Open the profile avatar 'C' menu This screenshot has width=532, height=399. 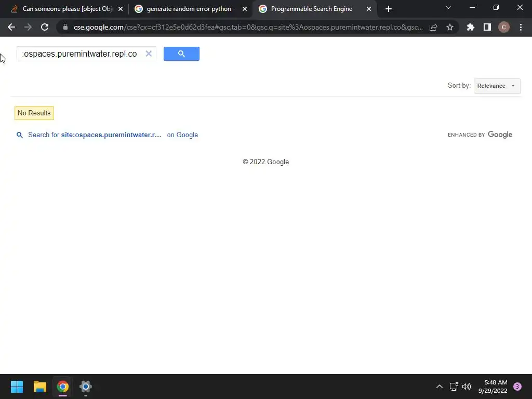pyautogui.click(x=504, y=27)
